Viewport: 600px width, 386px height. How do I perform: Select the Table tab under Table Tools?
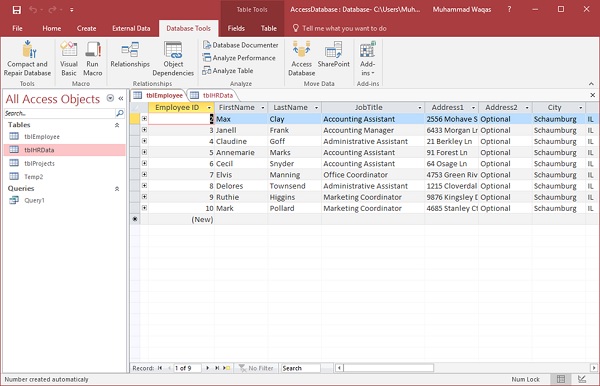269,28
